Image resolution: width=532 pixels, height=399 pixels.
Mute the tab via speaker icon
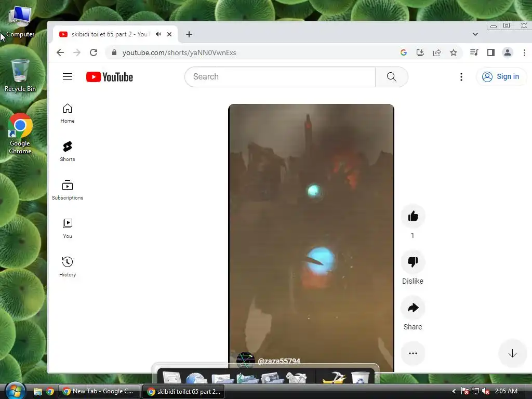(158, 34)
